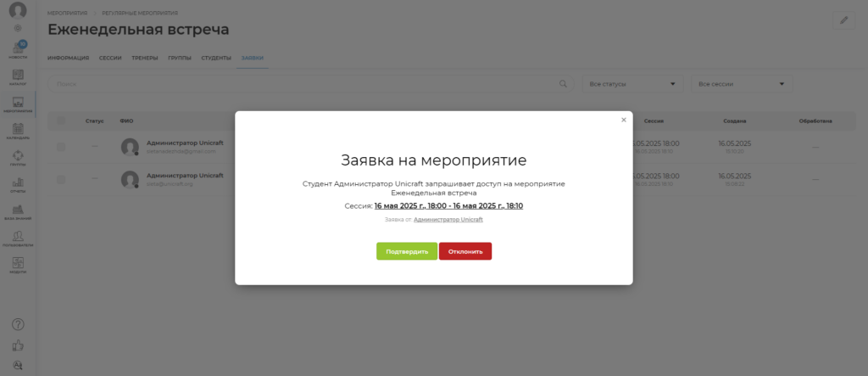Expand the Все сессии dropdown
The height and width of the screenshot is (376, 868).
[x=742, y=84]
